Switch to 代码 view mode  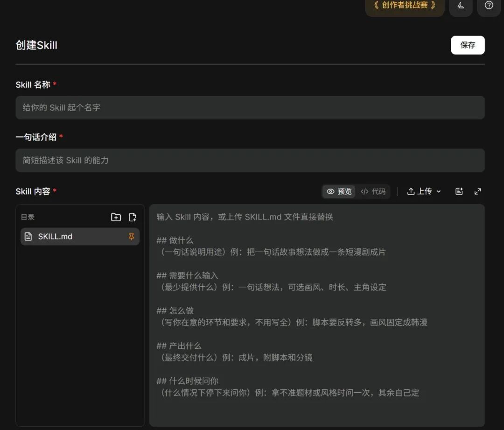click(x=373, y=191)
